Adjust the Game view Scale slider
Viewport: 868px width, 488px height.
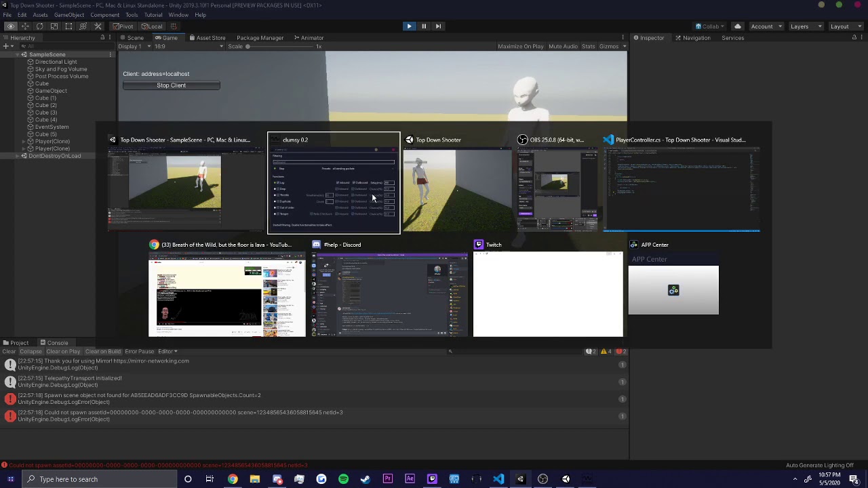click(x=248, y=46)
